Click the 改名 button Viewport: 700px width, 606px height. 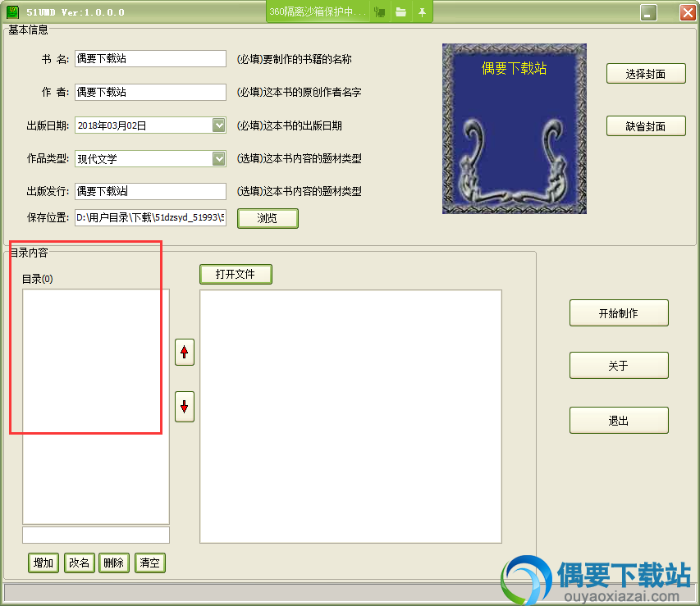[79, 563]
